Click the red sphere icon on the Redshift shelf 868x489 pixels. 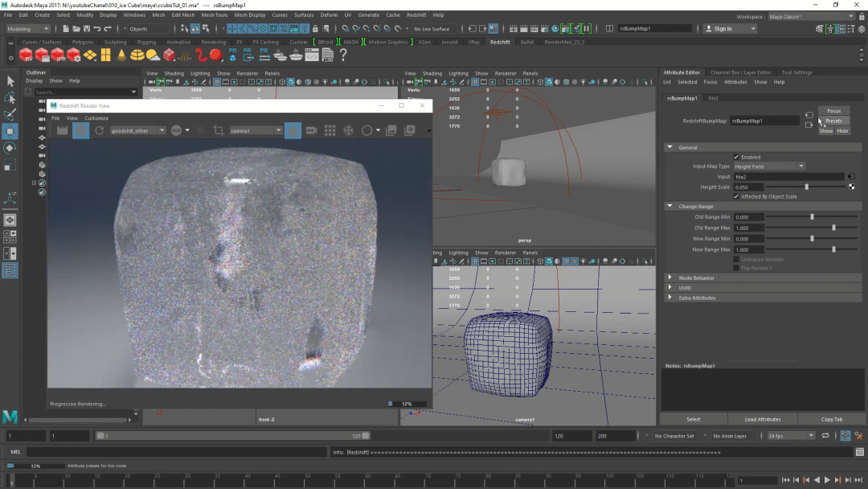pos(215,55)
